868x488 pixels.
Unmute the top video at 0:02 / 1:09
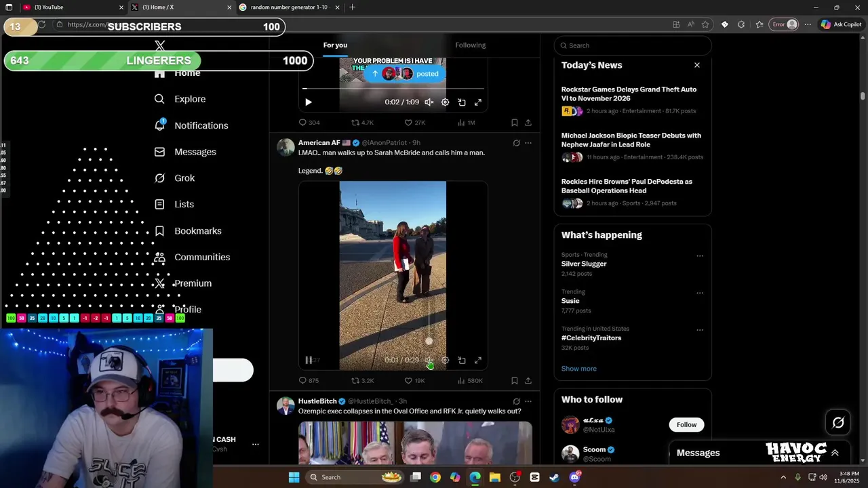pyautogui.click(x=429, y=102)
